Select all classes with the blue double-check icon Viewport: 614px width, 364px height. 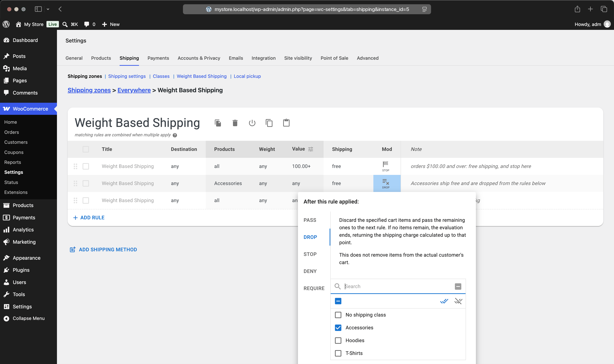[444, 301]
